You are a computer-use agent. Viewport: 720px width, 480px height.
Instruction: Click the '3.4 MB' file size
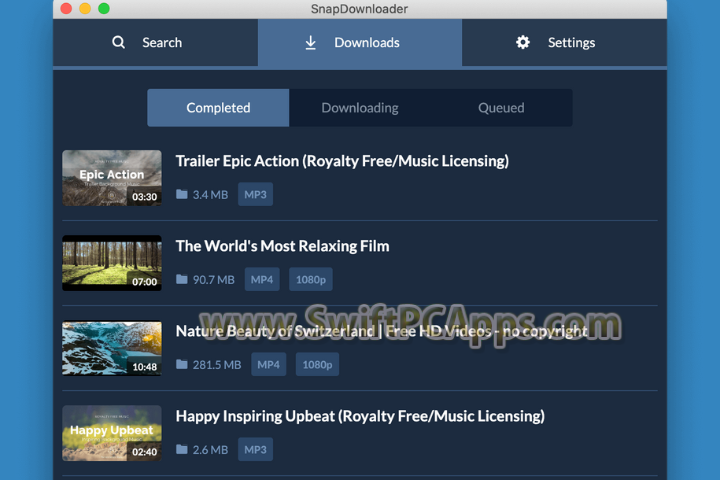pyautogui.click(x=210, y=195)
